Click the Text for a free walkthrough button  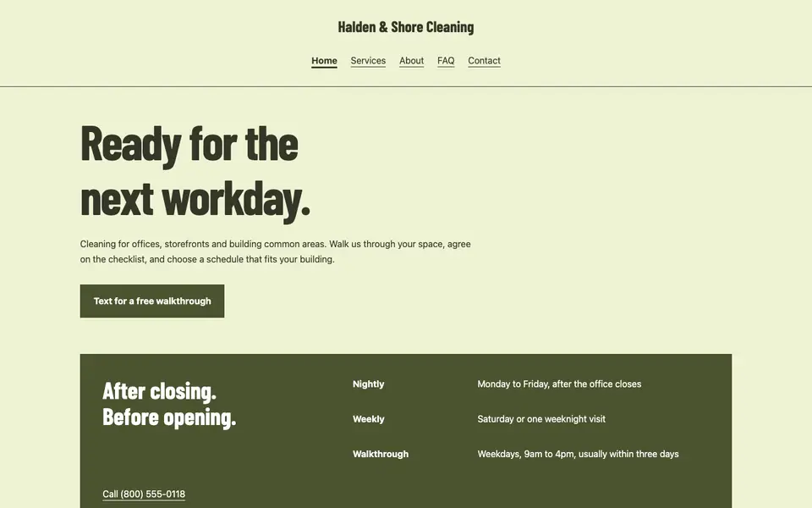[152, 301]
